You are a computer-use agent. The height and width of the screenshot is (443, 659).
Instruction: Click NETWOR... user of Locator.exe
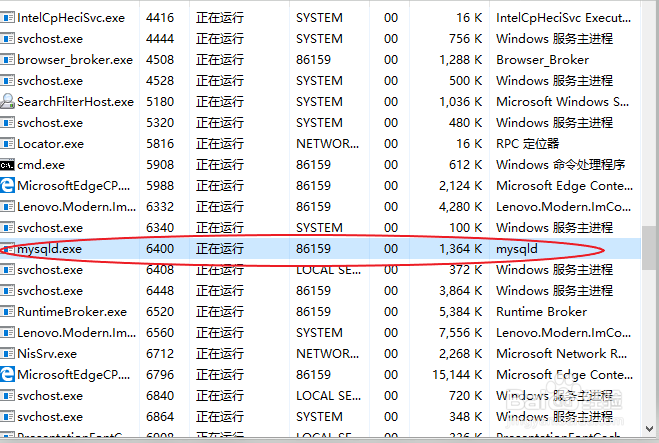tap(327, 144)
